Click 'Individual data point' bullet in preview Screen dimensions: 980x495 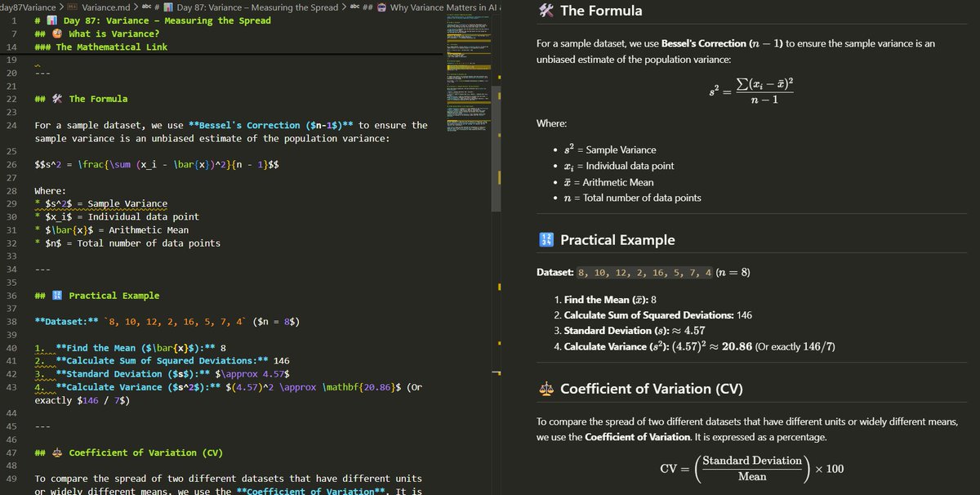[619, 166]
